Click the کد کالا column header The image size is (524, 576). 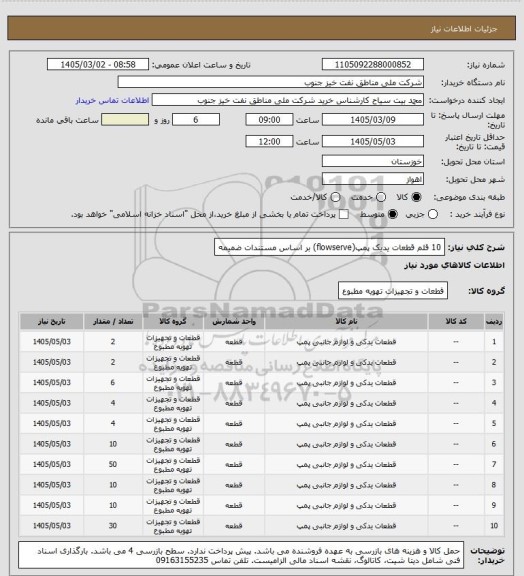pyautogui.click(x=456, y=321)
